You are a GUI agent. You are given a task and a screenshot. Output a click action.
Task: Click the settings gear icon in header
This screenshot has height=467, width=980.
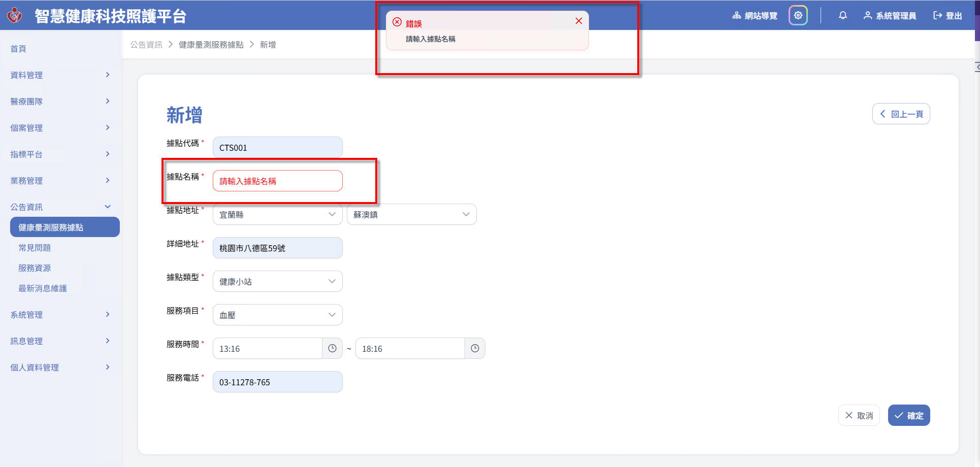(798, 15)
